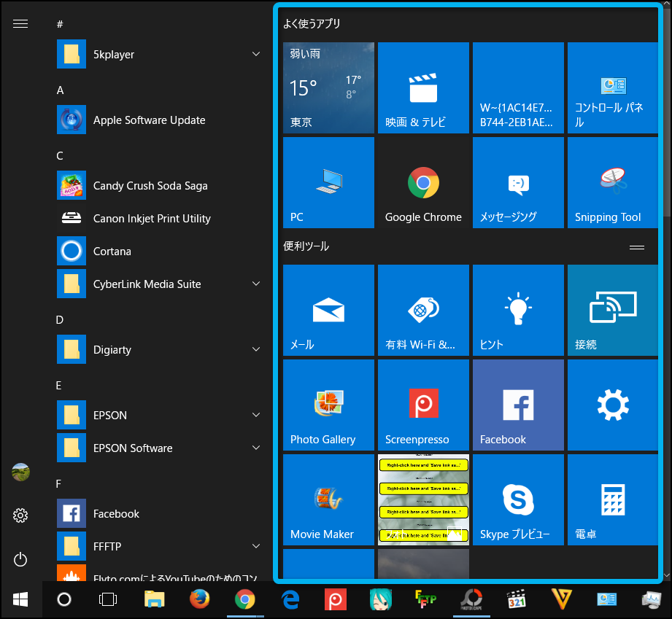Screen dimensions: 672x619
Task: Open Apple Software Update from the list
Action: (149, 120)
